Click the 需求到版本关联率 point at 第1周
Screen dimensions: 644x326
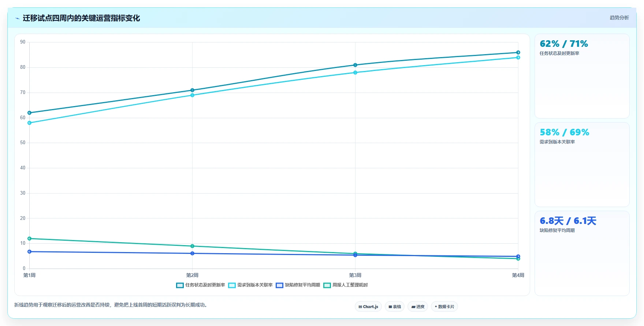(x=30, y=123)
